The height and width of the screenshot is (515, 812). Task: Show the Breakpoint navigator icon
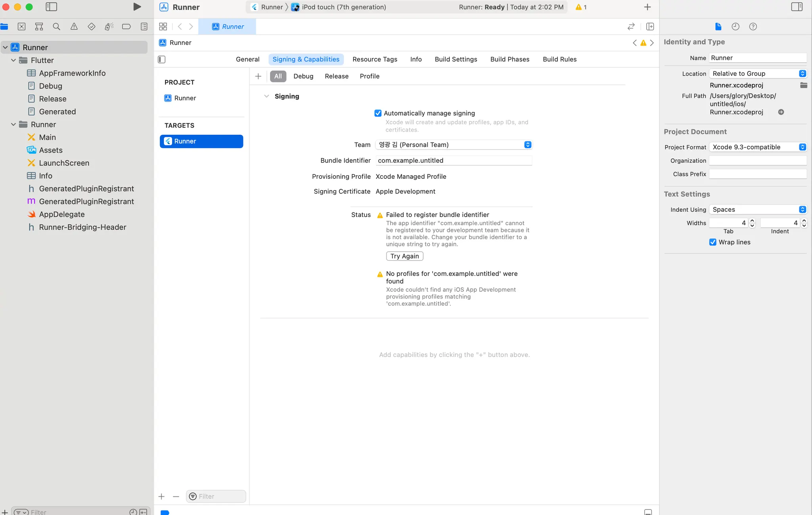pos(126,27)
